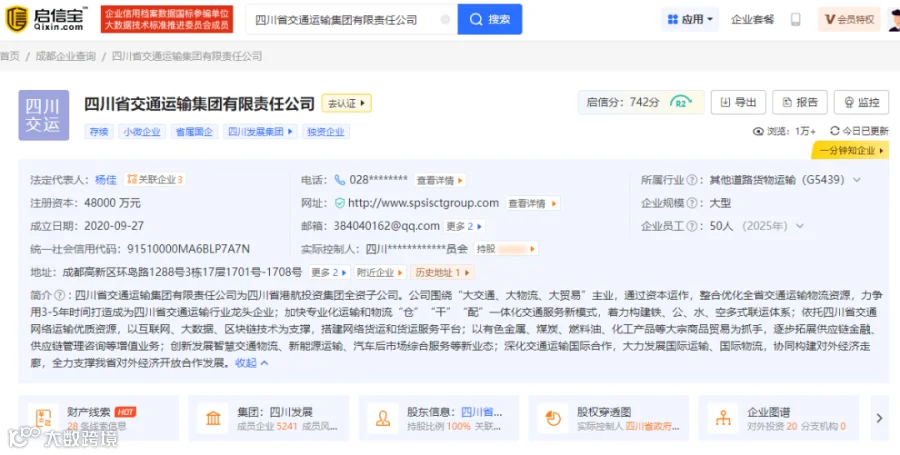Click the blue 搜索 search button
The image size is (900, 455).
[x=490, y=20]
